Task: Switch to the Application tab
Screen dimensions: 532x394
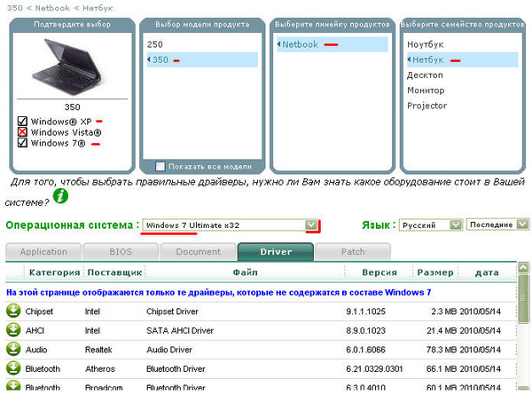Action: coord(43,252)
